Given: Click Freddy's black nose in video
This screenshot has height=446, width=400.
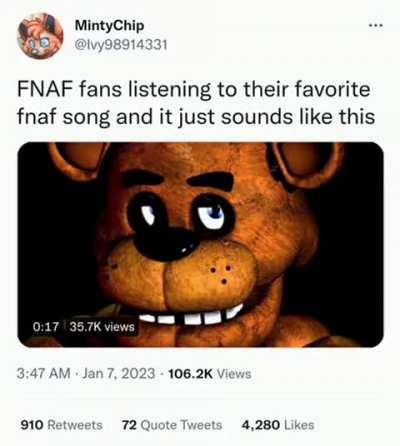Looking at the screenshot, I should (x=163, y=244).
